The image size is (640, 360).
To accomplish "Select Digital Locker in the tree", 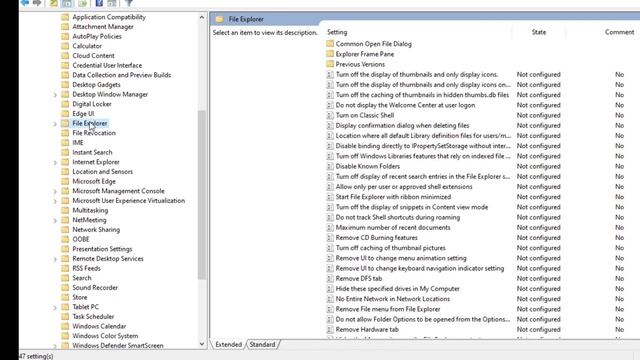I will point(92,104).
